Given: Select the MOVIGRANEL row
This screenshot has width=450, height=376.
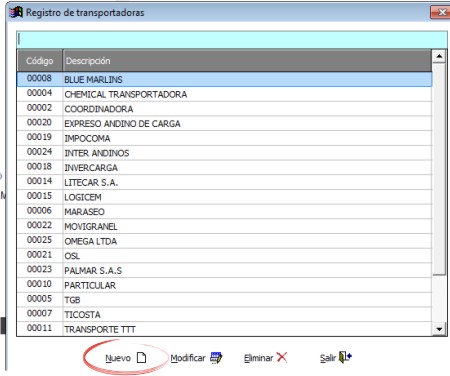Looking at the screenshot, I should (224, 226).
